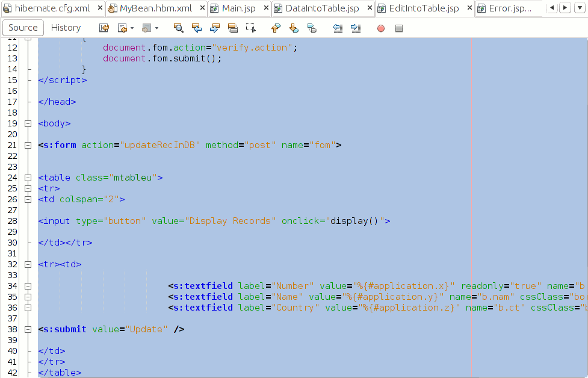Shift line right icon
Viewport: 588px width, 378px height.
[x=356, y=28]
